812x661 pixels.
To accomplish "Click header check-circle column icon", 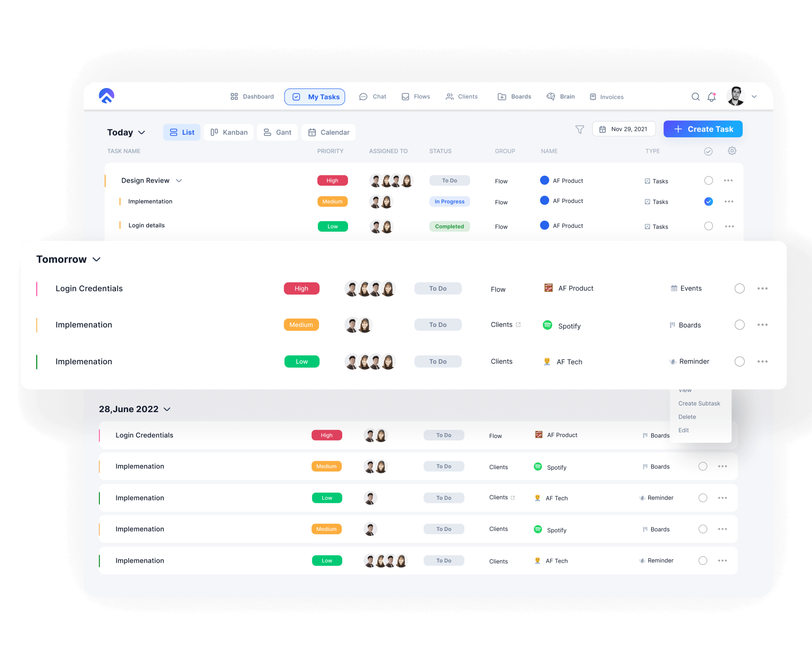I will click(x=708, y=152).
